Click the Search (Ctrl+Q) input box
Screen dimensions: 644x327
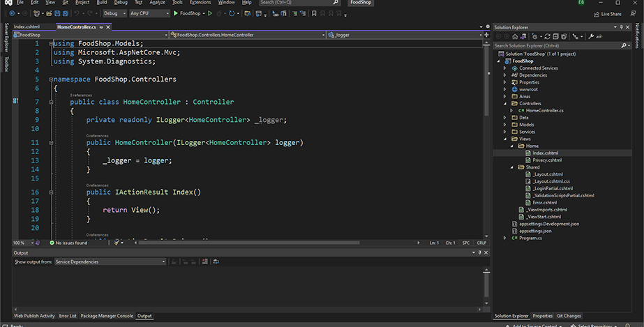300,3
